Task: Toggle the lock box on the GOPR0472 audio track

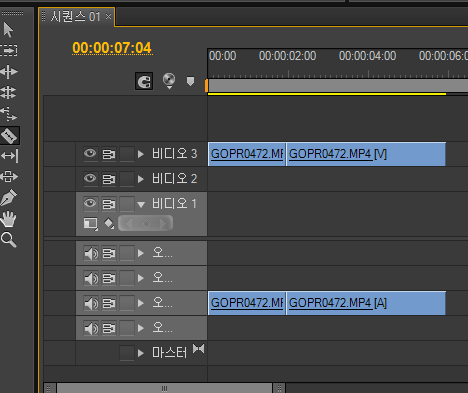Action: click(127, 303)
